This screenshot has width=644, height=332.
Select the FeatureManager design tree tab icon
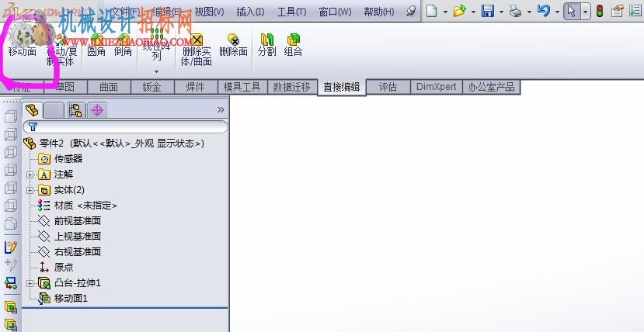coord(32,110)
